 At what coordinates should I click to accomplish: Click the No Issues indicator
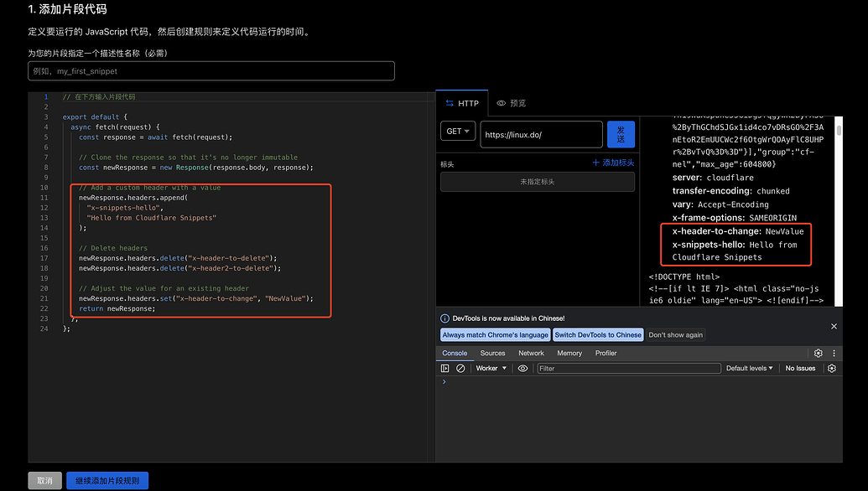click(800, 369)
